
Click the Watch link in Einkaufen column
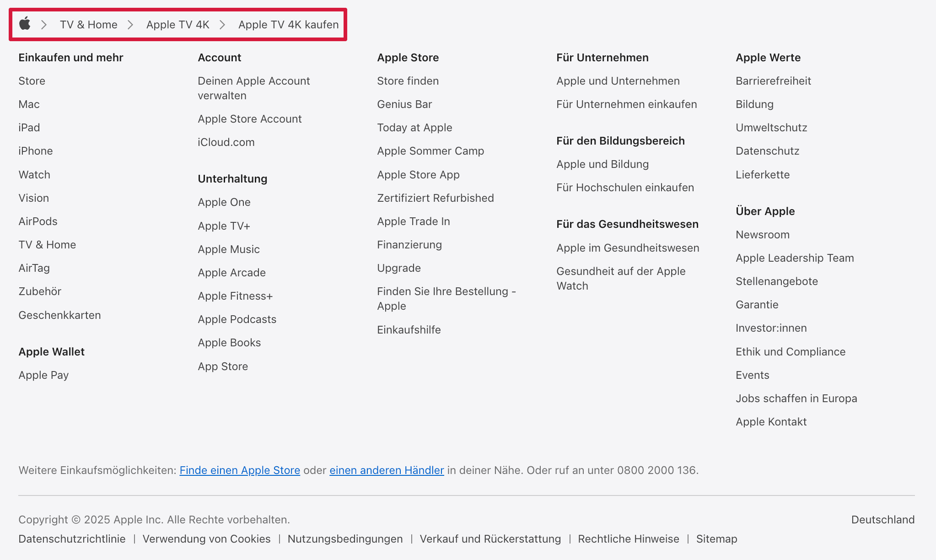[34, 175]
